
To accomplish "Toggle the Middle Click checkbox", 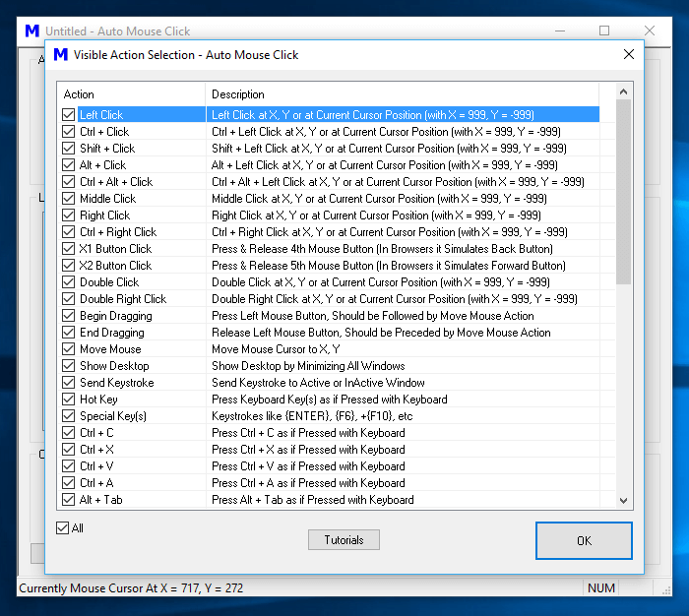I will point(68,198).
